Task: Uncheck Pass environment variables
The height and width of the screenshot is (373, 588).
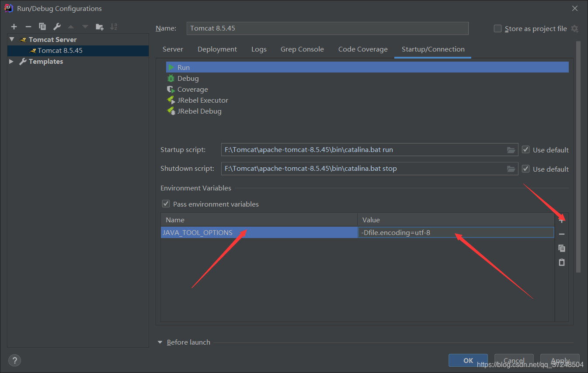Action: (x=166, y=204)
